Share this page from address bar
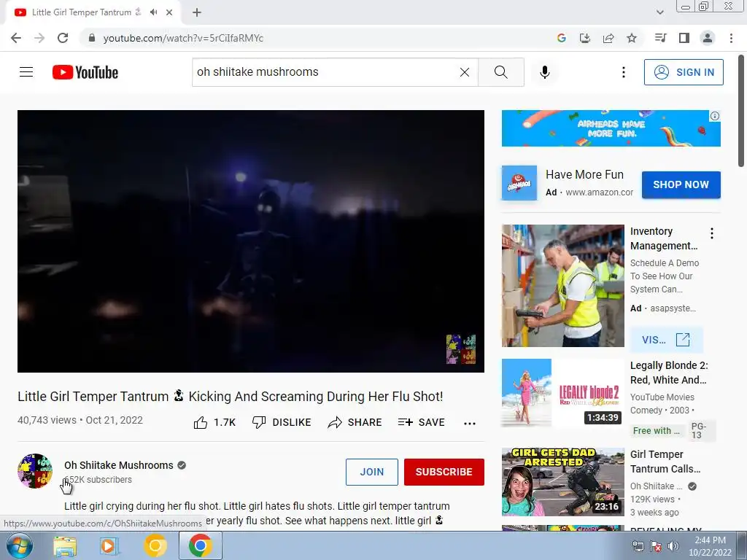747x560 pixels. [608, 38]
